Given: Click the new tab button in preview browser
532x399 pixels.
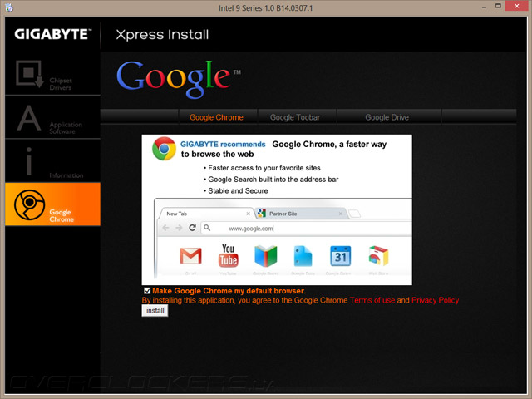Looking at the screenshot, I should 355,214.
